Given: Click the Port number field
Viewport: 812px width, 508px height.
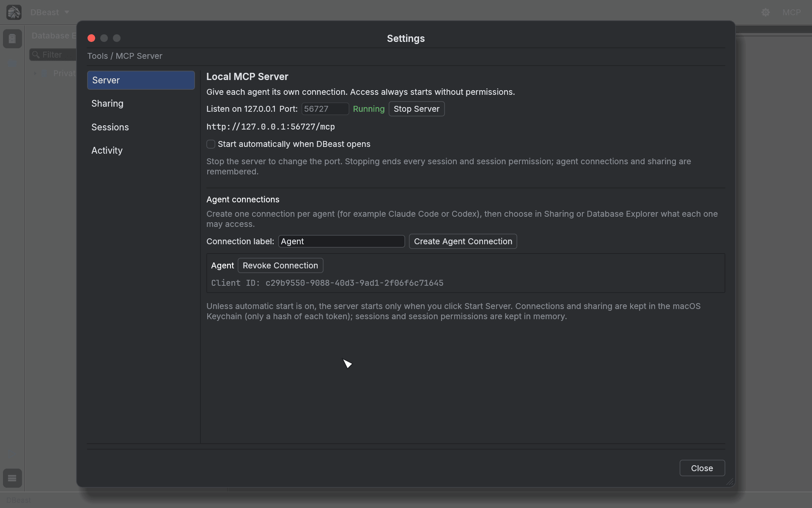Looking at the screenshot, I should (x=325, y=109).
